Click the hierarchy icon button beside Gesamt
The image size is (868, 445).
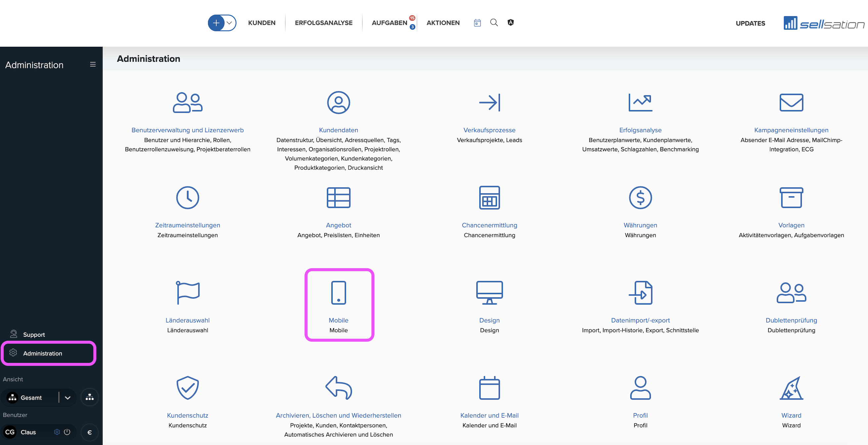click(x=90, y=397)
